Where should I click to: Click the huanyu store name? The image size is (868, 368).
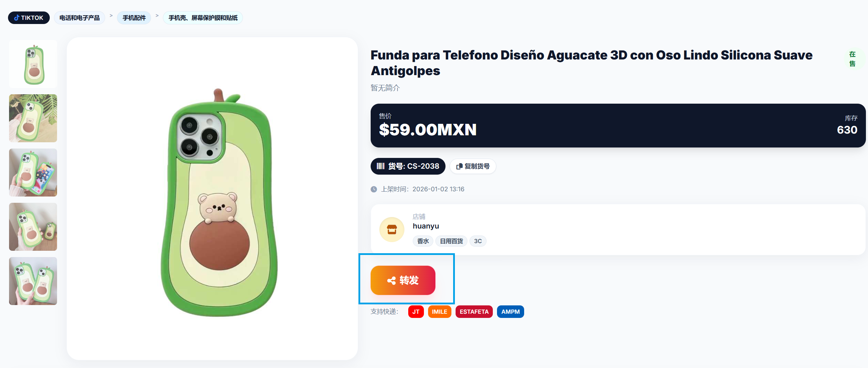[426, 226]
